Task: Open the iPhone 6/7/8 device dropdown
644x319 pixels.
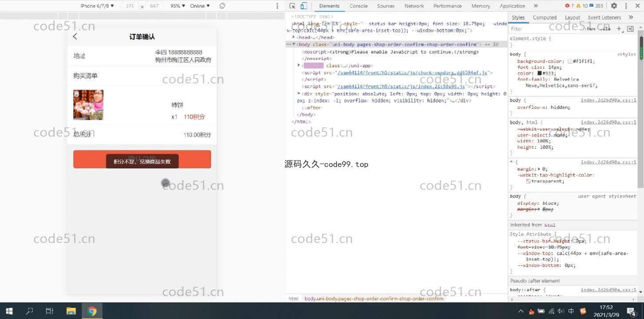Action: pos(97,6)
